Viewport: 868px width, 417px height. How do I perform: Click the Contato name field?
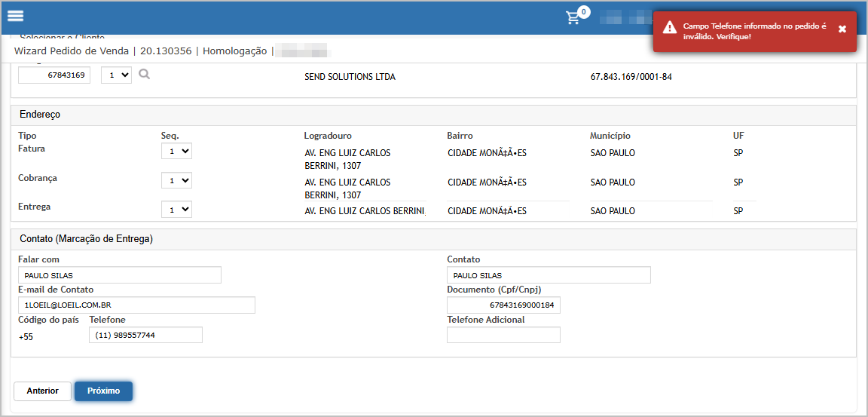pos(549,275)
